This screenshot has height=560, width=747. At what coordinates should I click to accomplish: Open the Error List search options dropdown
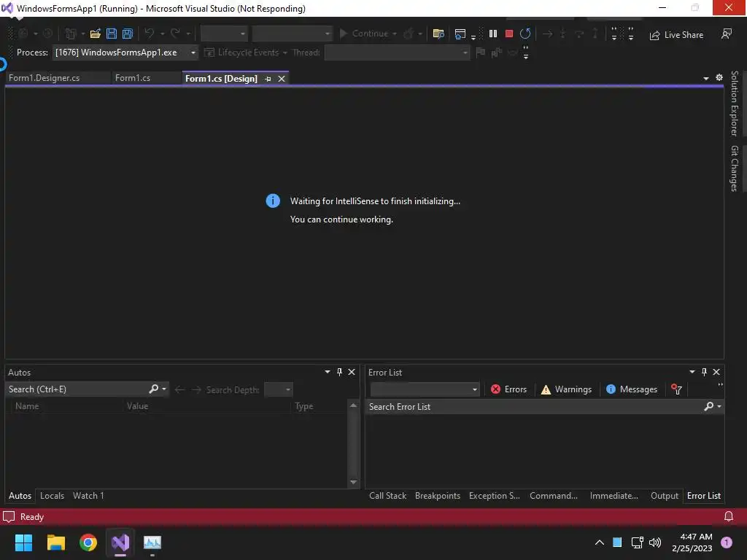point(719,407)
